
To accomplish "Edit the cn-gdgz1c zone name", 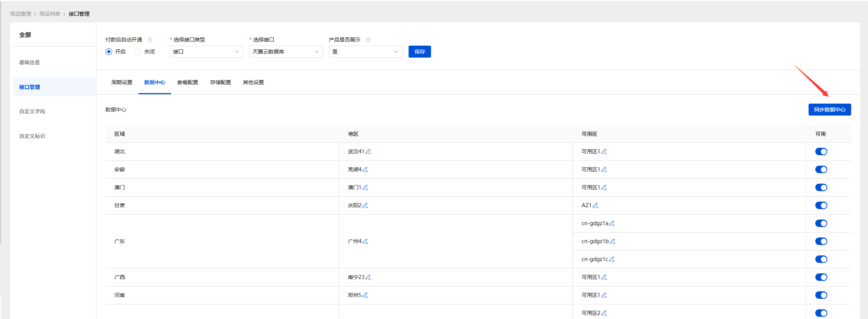I will click(612, 259).
